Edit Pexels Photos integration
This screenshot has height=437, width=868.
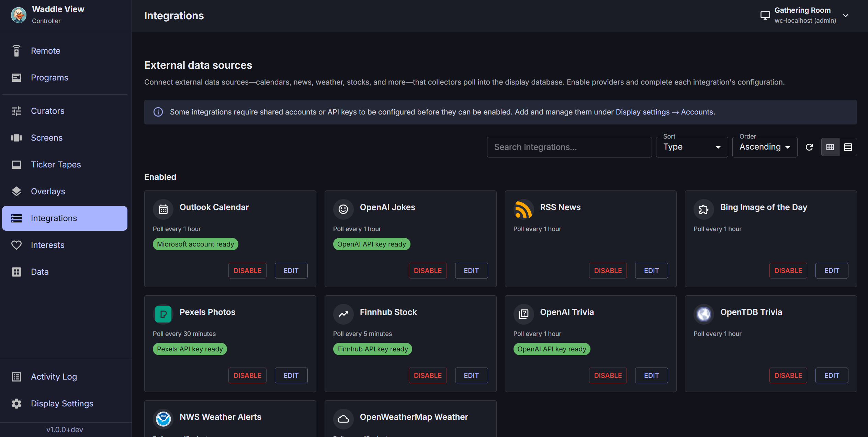tap(291, 375)
